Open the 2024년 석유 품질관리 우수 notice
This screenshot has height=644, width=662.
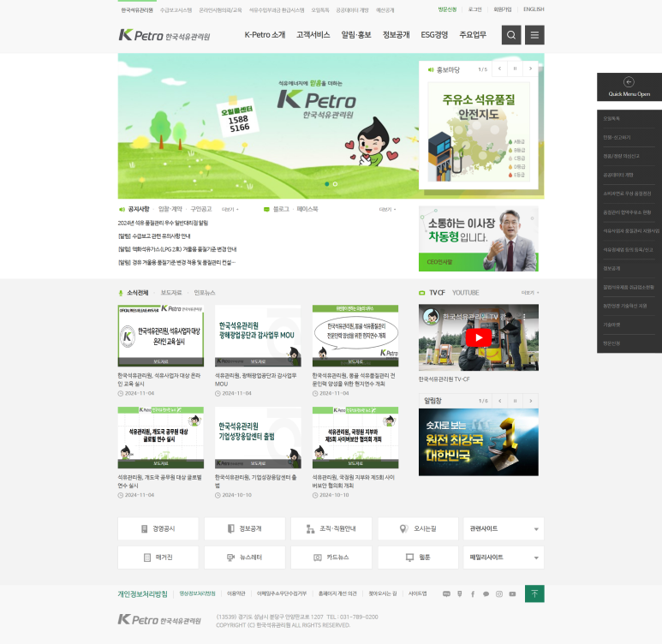[x=163, y=223]
